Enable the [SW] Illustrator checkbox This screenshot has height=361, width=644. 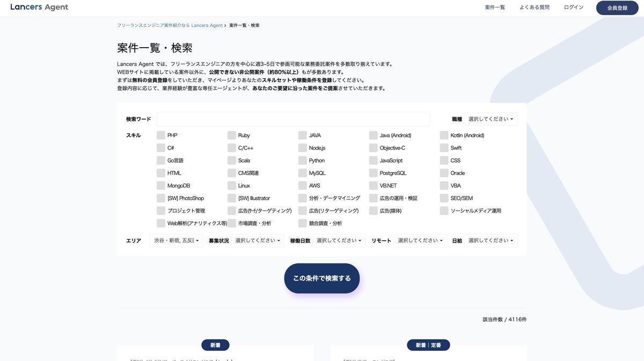pyautogui.click(x=232, y=198)
